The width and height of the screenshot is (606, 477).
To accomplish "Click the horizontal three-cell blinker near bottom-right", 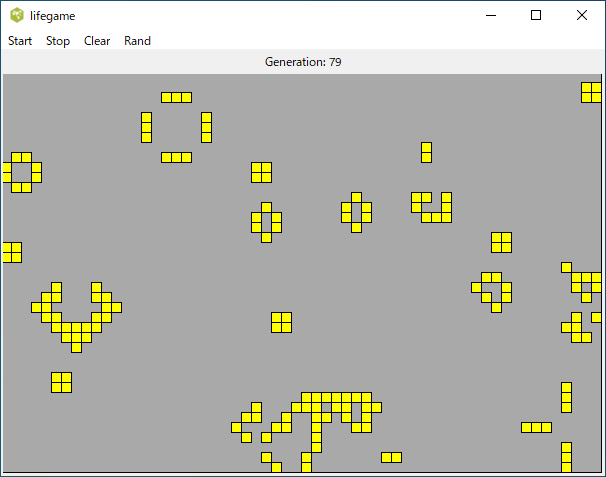I will 536,427.
